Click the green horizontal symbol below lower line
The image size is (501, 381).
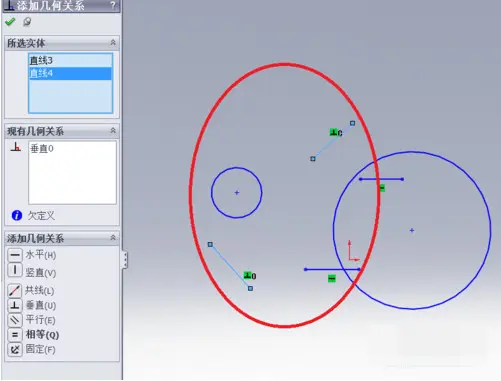pos(332,278)
